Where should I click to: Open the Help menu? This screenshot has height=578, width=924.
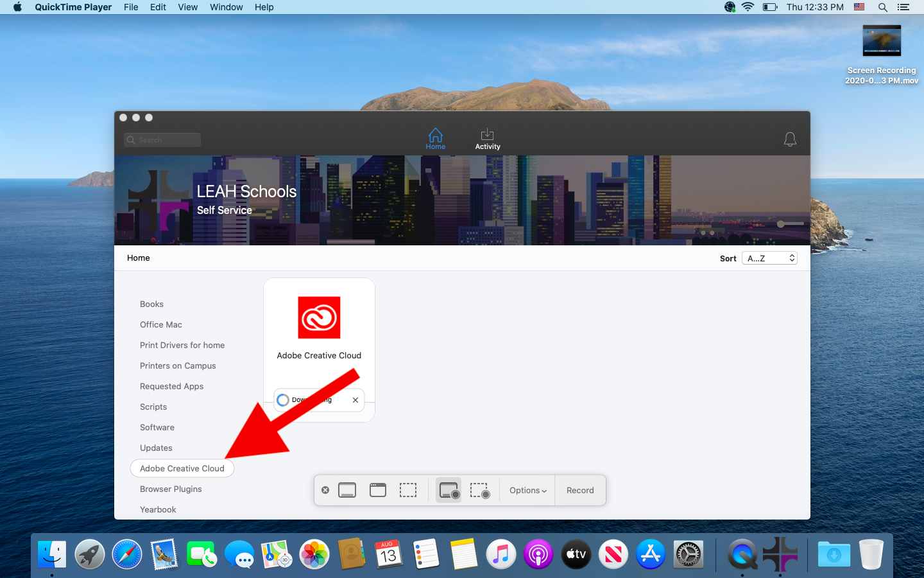tap(264, 7)
